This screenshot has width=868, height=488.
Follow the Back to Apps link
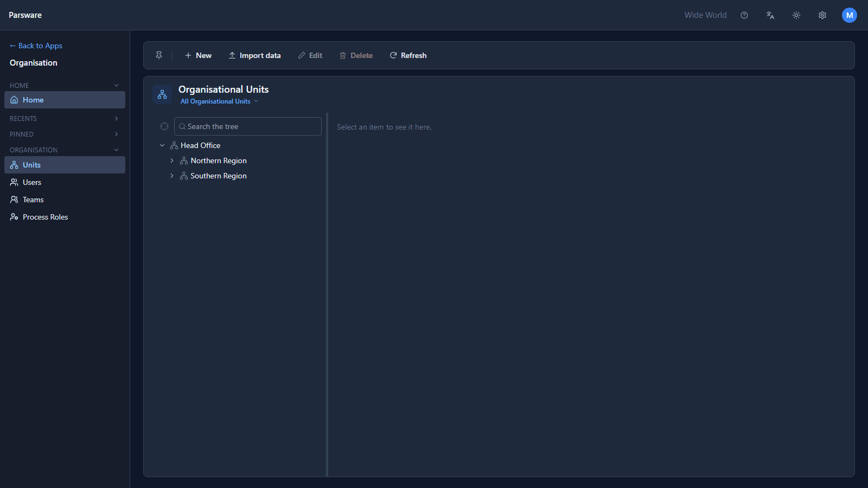click(x=36, y=46)
